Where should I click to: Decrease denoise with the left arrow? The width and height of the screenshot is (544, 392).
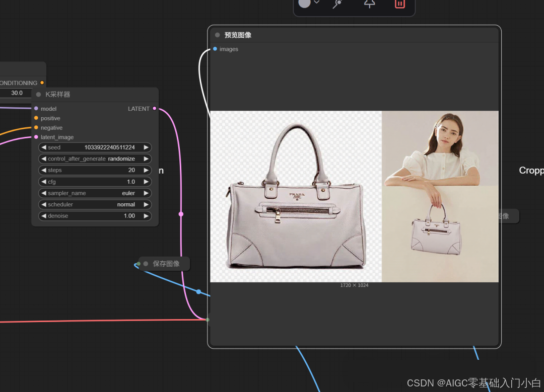(44, 216)
